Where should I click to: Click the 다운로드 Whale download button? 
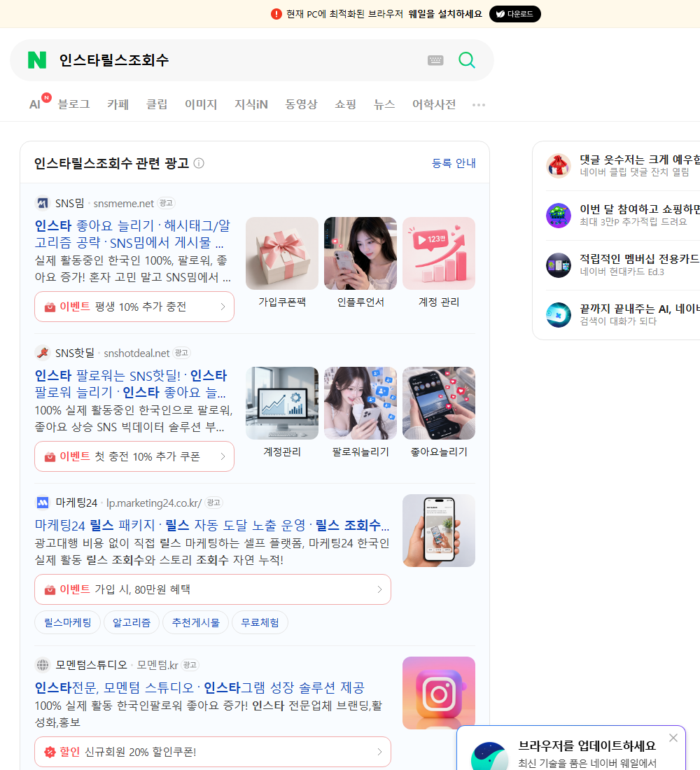pos(514,14)
